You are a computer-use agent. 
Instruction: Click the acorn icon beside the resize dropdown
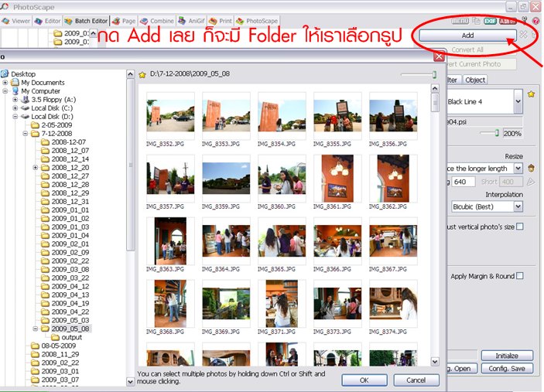tap(531, 169)
